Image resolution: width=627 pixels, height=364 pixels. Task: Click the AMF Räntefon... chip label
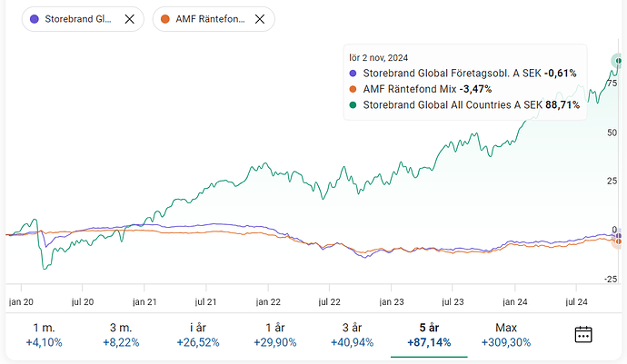coord(210,19)
